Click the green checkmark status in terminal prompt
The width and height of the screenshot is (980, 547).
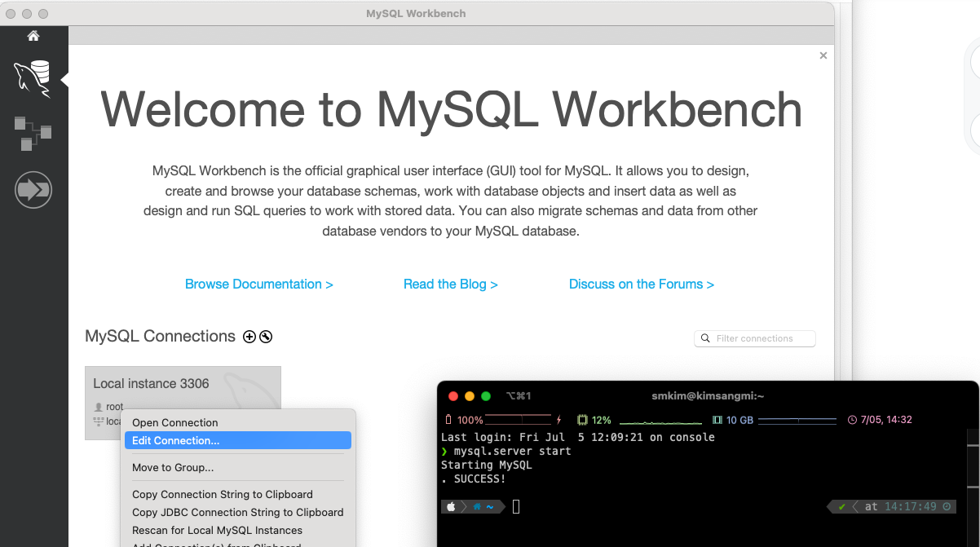(842, 506)
